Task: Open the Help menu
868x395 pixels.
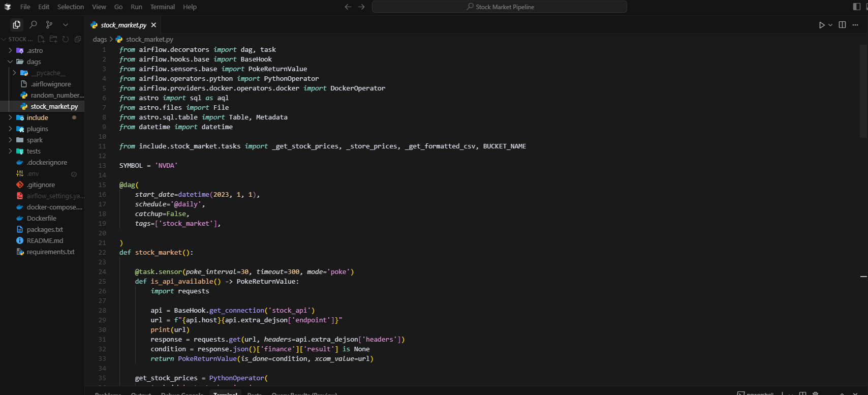Action: (190, 7)
